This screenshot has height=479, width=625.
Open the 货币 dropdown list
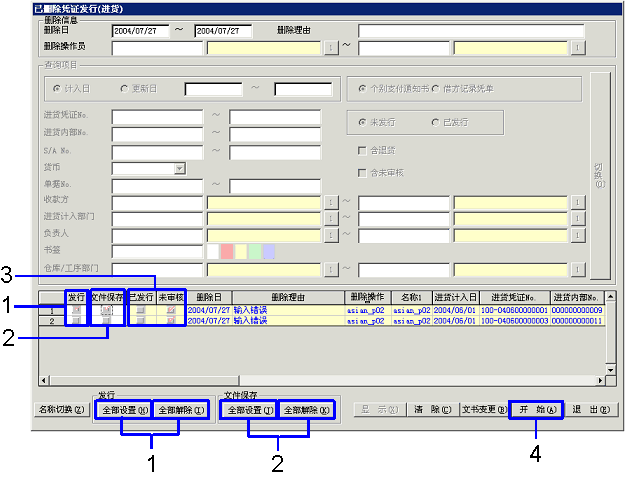pos(180,168)
